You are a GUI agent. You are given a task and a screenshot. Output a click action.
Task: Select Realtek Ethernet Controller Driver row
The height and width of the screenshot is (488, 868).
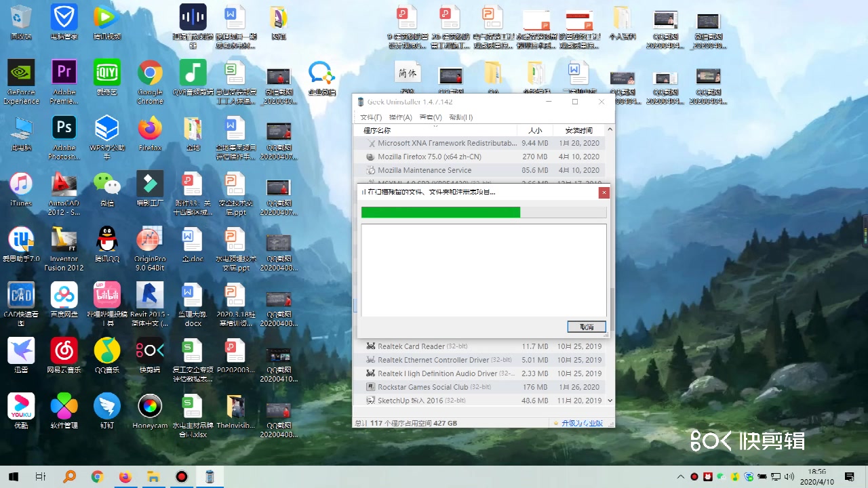(479, 360)
